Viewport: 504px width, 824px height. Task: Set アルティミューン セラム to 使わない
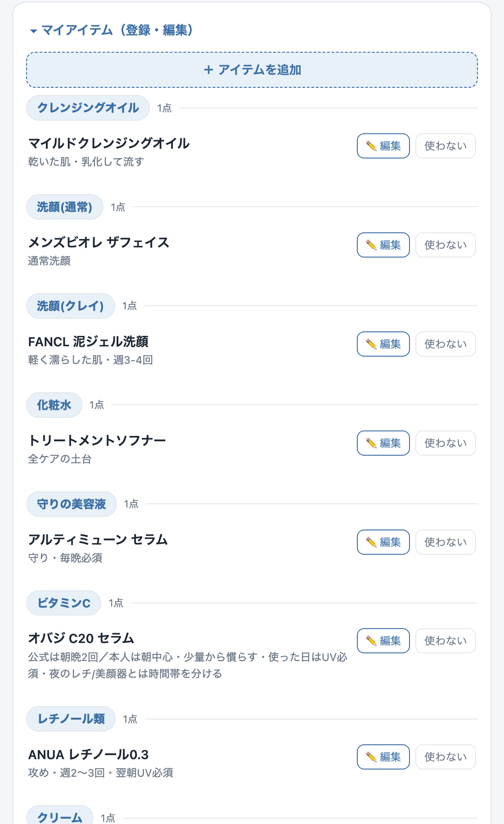[445, 542]
